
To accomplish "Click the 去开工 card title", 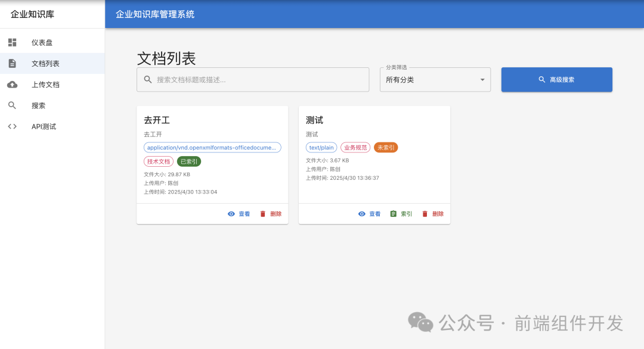I will [157, 120].
